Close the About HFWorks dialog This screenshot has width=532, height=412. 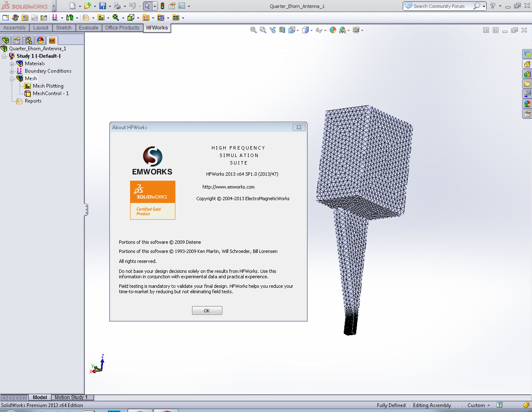[x=299, y=128]
